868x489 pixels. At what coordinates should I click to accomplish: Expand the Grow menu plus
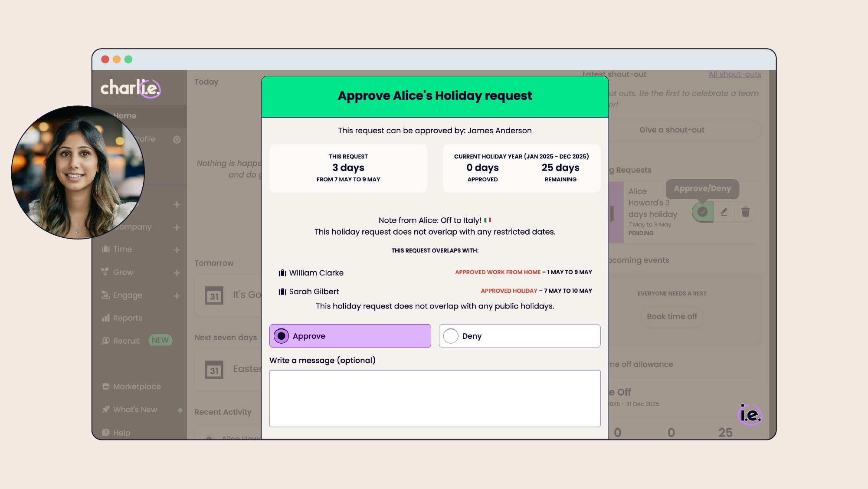177,273
